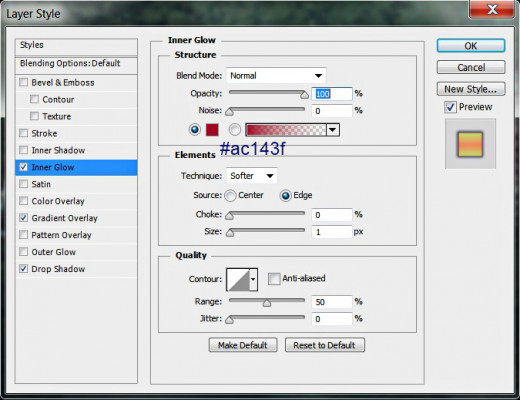
Task: Click the gradient preview bar
Action: tap(286, 130)
